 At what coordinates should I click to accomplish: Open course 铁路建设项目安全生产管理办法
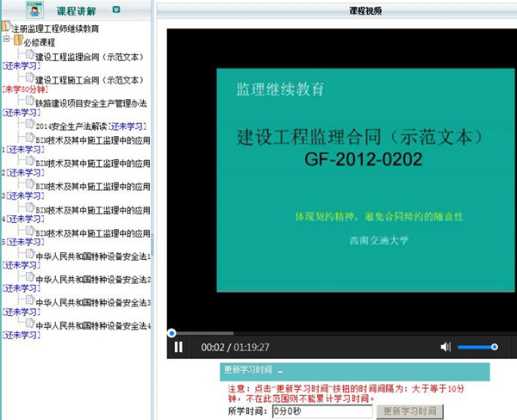pyautogui.click(x=91, y=103)
